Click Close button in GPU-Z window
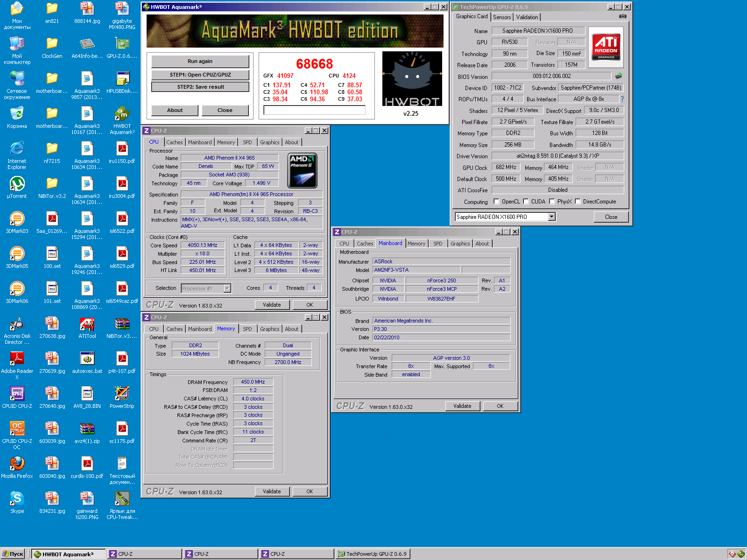This screenshot has width=747, height=560. coord(611,217)
